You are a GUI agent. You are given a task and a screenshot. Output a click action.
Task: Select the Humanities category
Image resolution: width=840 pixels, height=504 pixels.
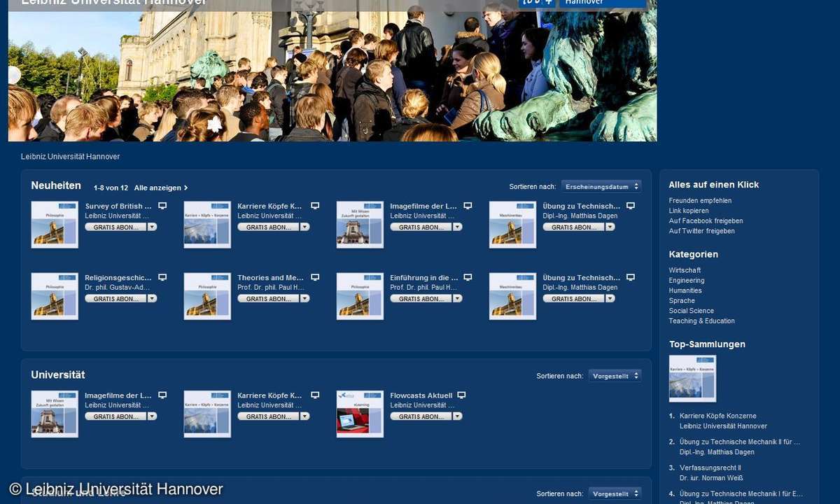tap(685, 290)
